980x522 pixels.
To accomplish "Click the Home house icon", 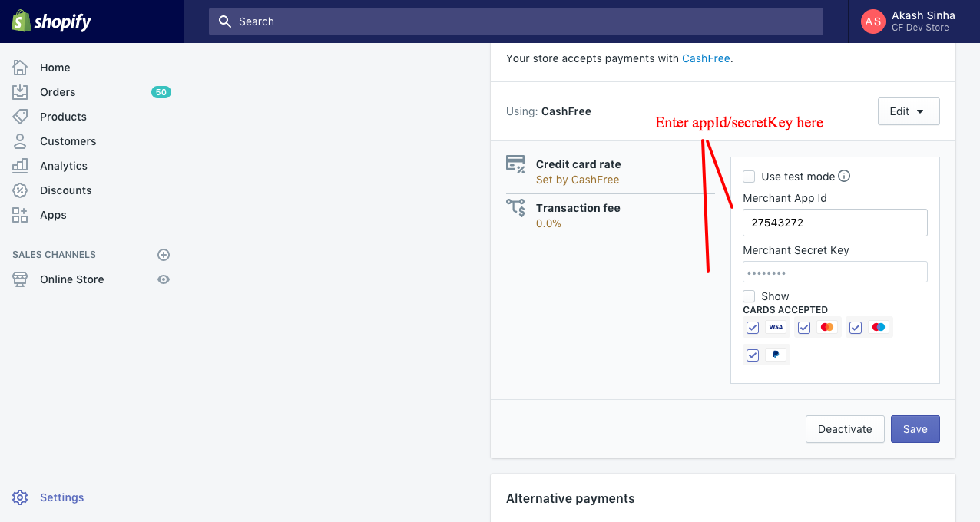I will [20, 68].
